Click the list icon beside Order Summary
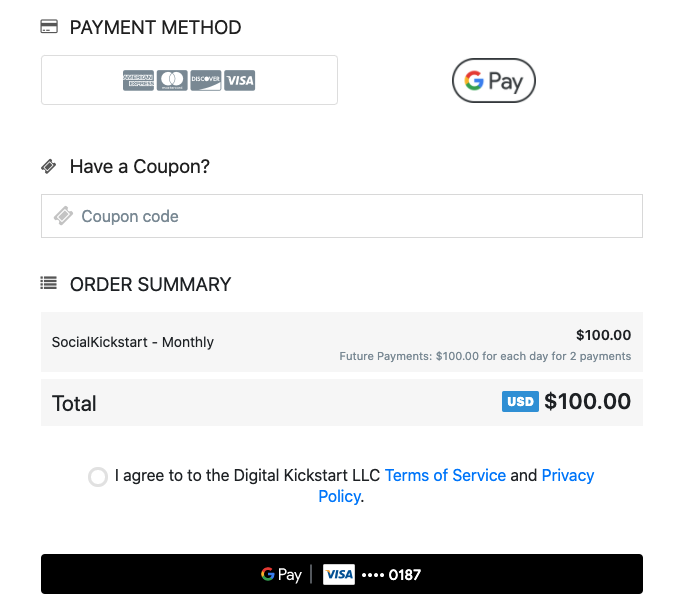The width and height of the screenshot is (681, 605). pos(49,284)
